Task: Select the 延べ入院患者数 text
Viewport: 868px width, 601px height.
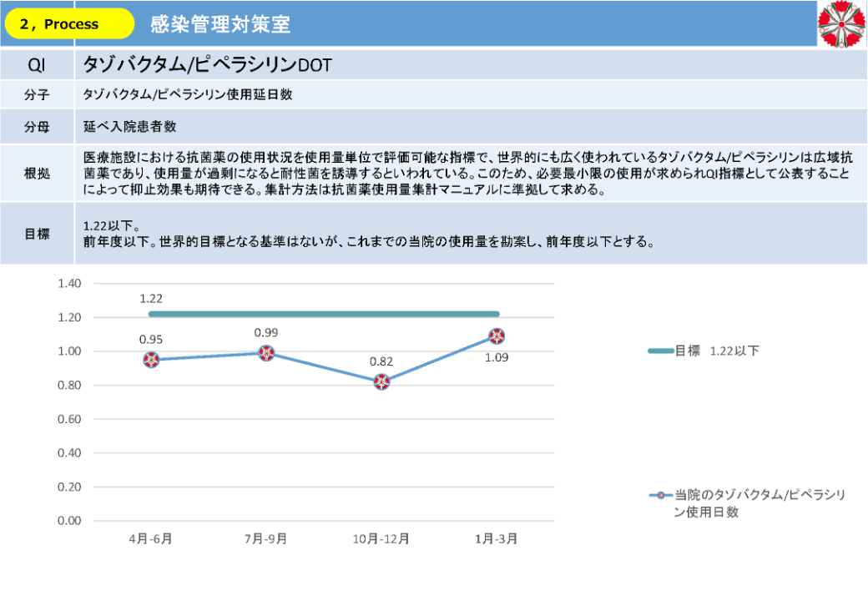Action: [x=129, y=127]
